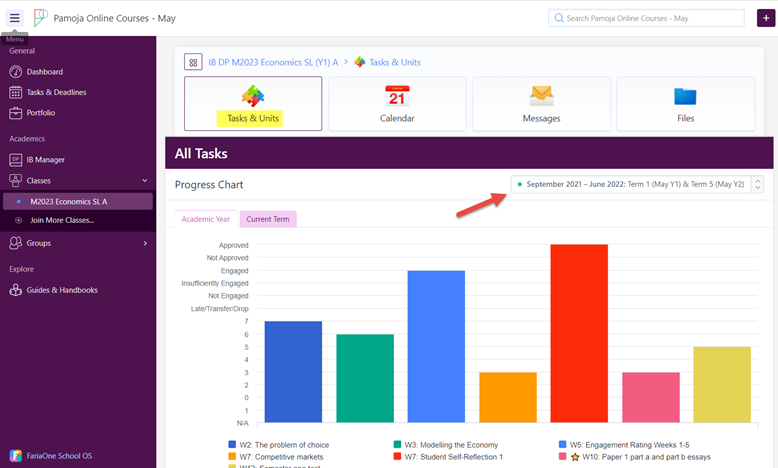Click the pink W10 Paper 1 bar
Screen dimensions: 778x468
pyautogui.click(x=650, y=398)
